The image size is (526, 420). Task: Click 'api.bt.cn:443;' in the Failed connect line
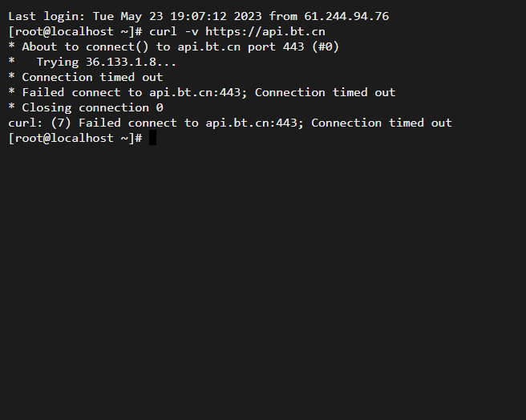pyautogui.click(x=198, y=92)
